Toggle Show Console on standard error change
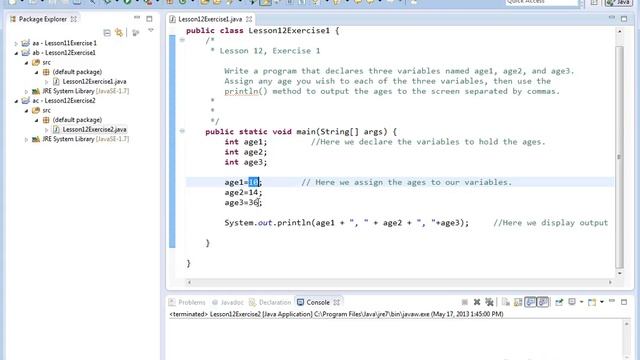Image resolution: width=640 pixels, height=360 pixels. 543,302
